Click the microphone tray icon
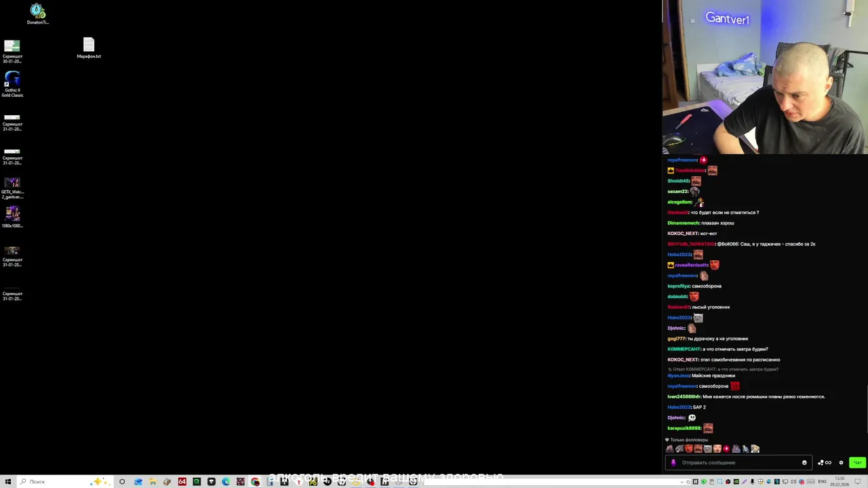Screen dimensions: 868x488 coord(752,482)
